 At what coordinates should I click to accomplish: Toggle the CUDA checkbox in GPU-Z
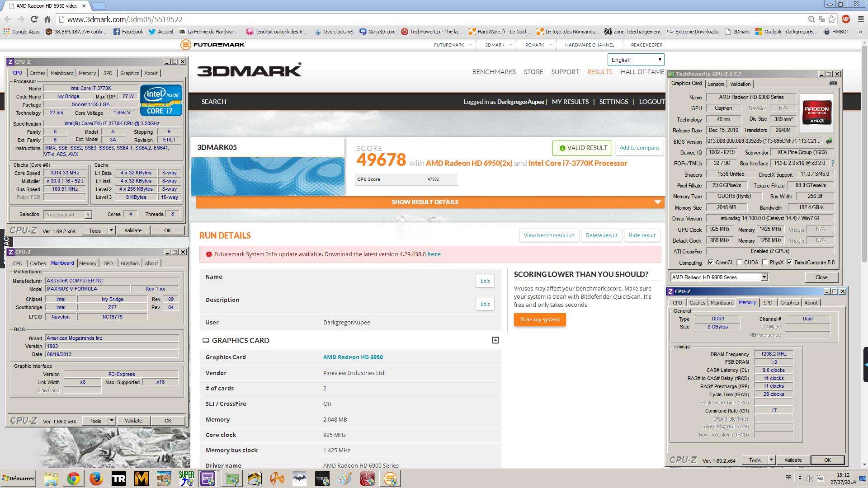click(739, 262)
